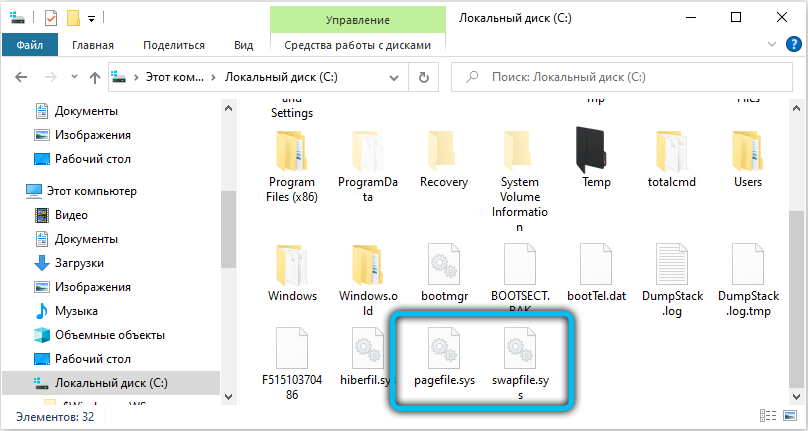Open Загрузки in navigation pane
The height and width of the screenshot is (431, 808).
click(x=79, y=263)
